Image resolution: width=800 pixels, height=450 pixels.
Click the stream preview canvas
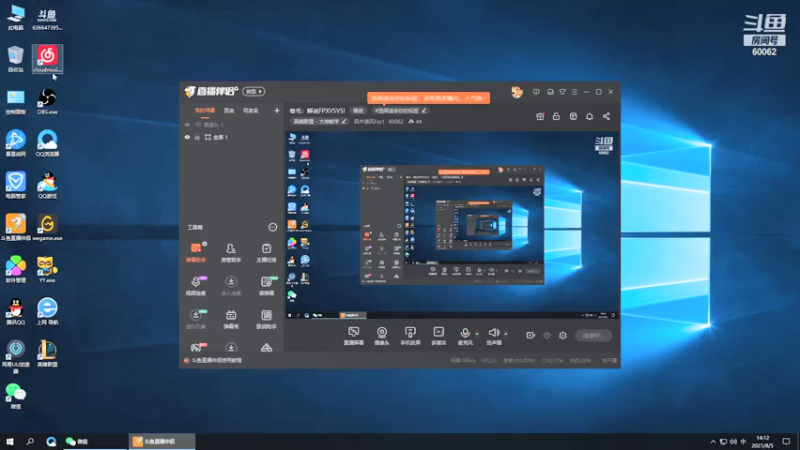[452, 225]
